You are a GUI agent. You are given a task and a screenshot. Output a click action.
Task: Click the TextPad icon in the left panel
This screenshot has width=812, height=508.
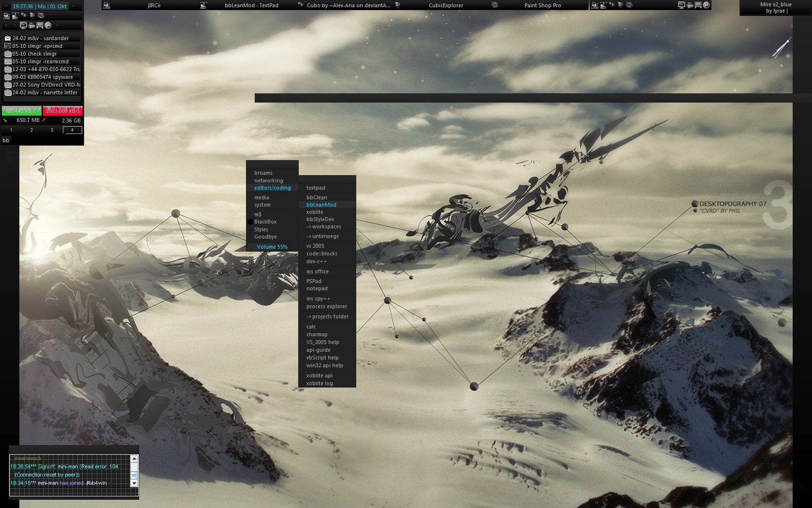click(x=15, y=15)
